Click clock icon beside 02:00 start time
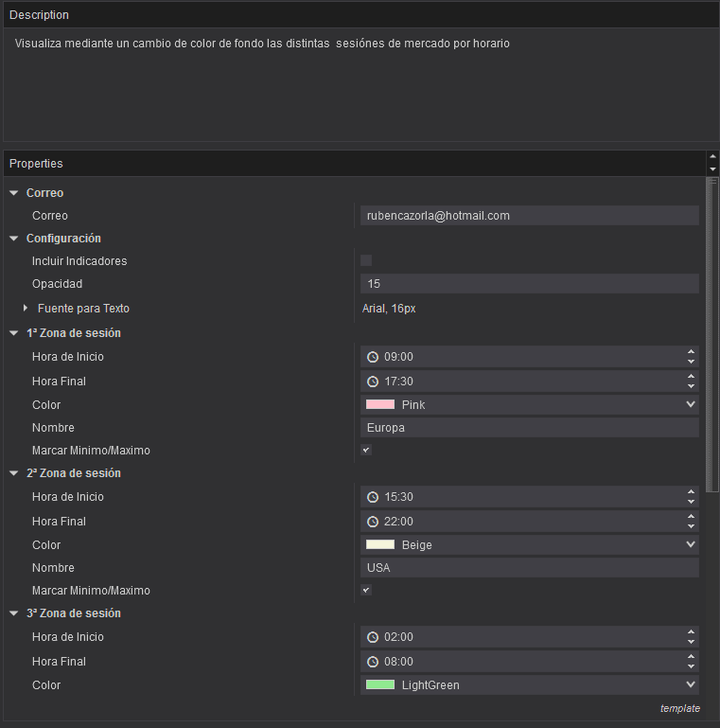The height and width of the screenshot is (728, 720). (373, 637)
